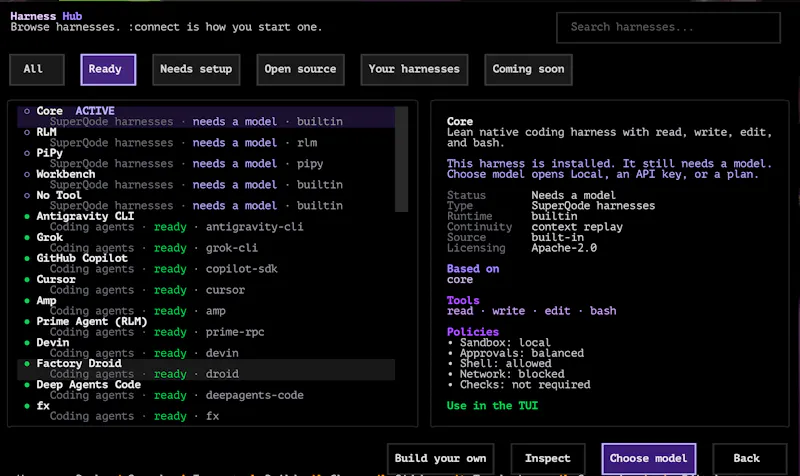Click the hollow status dot beside No Tool
Image resolution: width=800 pixels, height=476 pixels.
pyautogui.click(x=27, y=195)
